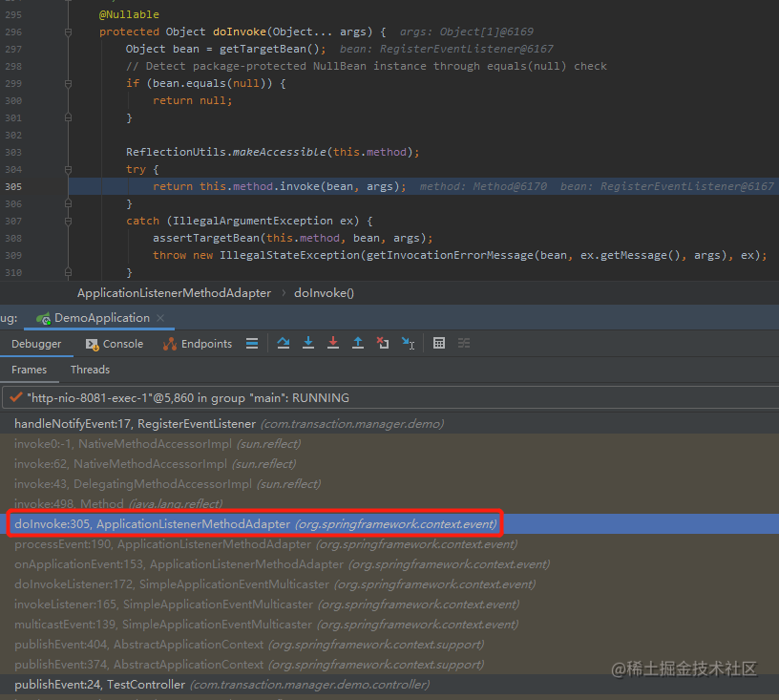Open the Evaluate Expression calculator icon

pos(439,343)
